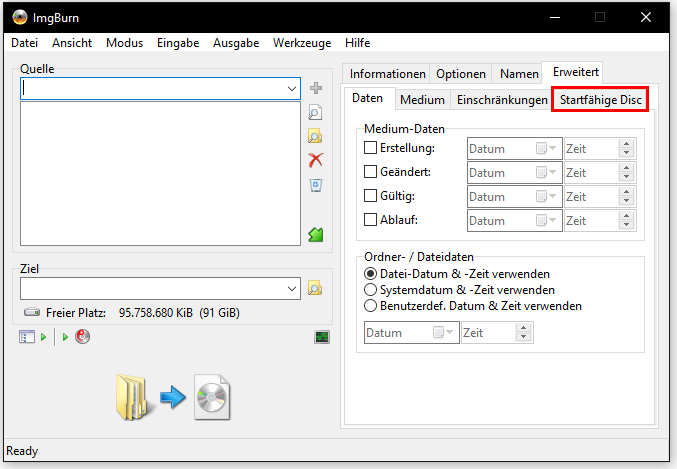
Task: Expand the Quelle source dropdown
Action: (x=292, y=89)
